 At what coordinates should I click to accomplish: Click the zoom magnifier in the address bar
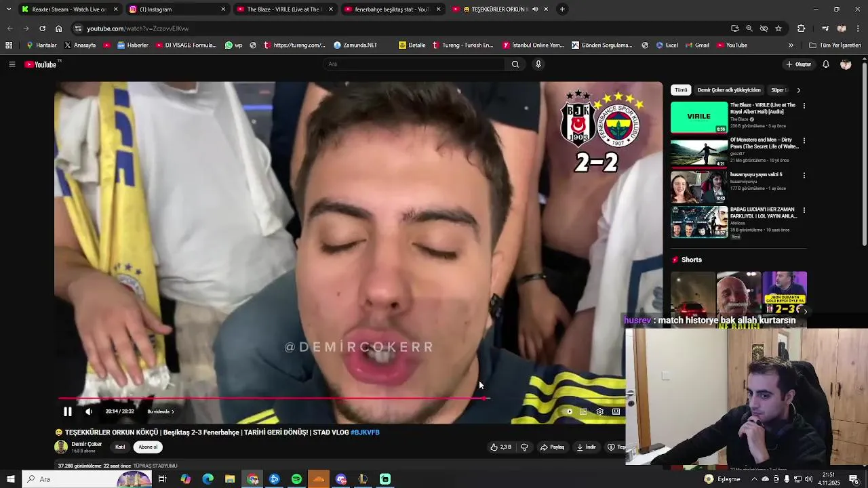(749, 28)
